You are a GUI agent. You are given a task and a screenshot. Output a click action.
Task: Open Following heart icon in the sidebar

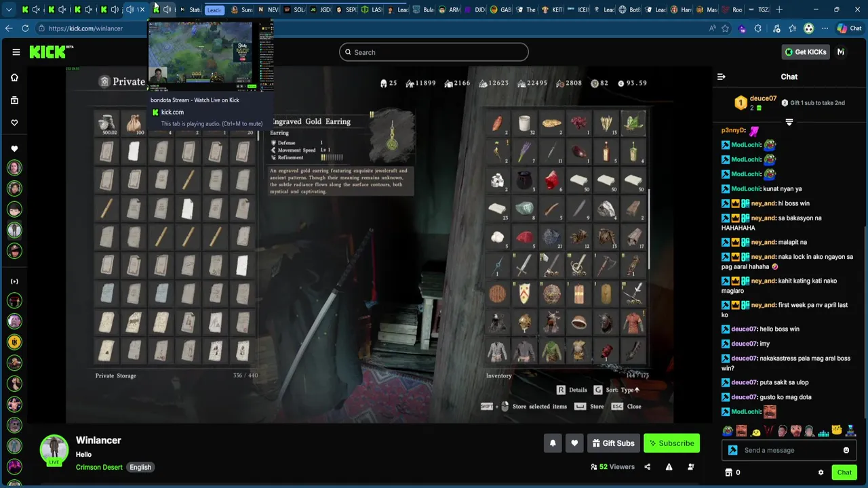14,123
